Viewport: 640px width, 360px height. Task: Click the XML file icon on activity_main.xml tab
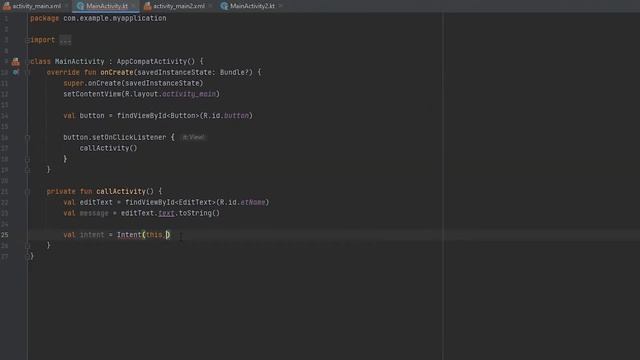tap(7, 6)
